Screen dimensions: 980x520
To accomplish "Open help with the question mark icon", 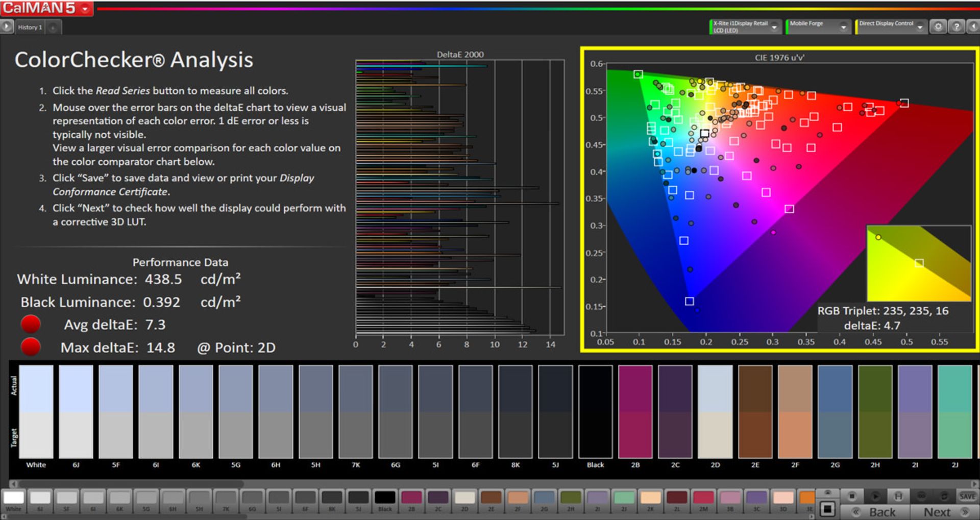I will pyautogui.click(x=957, y=27).
